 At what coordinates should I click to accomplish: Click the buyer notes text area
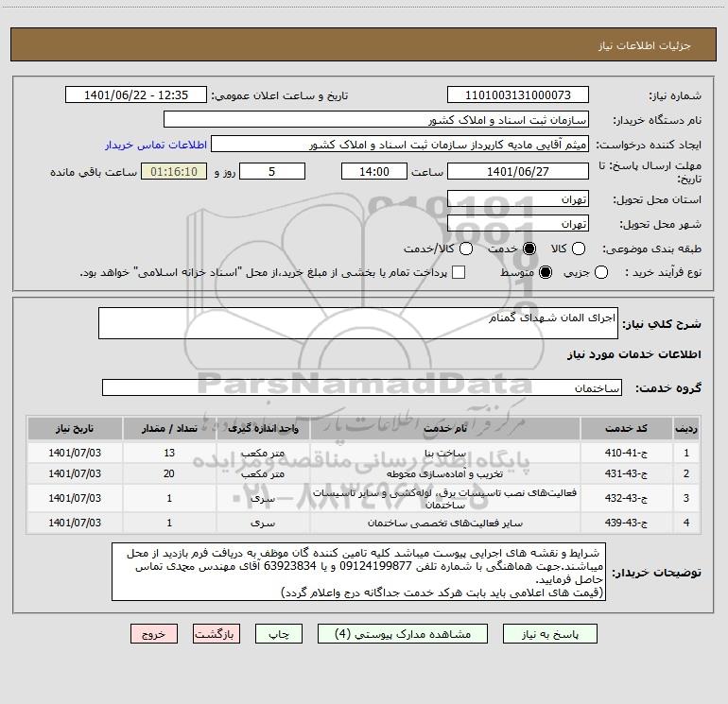[359, 573]
